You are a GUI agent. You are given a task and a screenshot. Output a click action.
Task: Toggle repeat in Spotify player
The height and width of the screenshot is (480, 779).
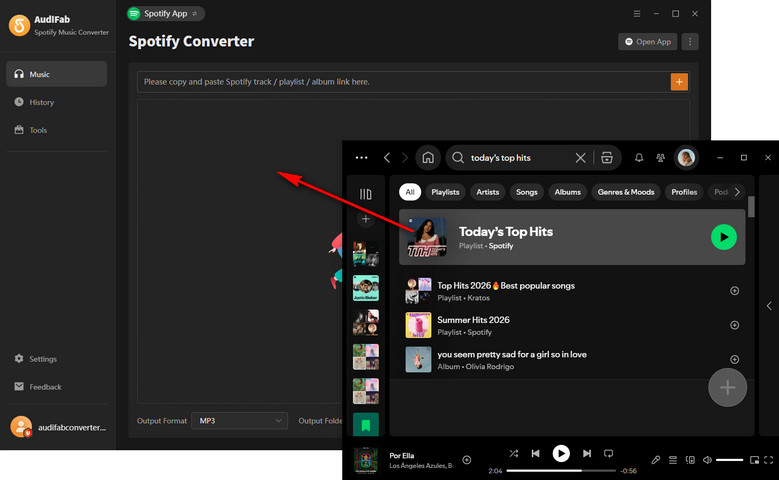(608, 453)
